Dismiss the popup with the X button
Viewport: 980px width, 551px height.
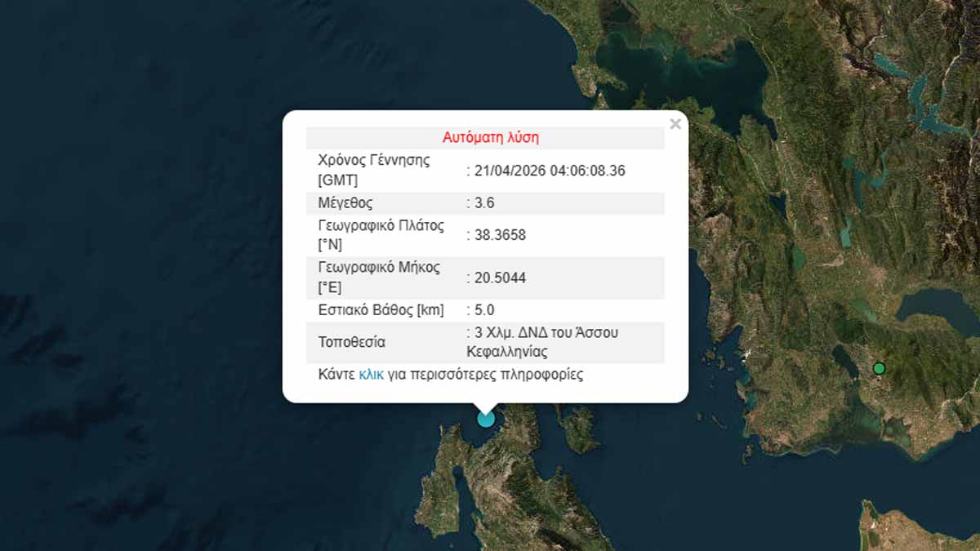(675, 124)
